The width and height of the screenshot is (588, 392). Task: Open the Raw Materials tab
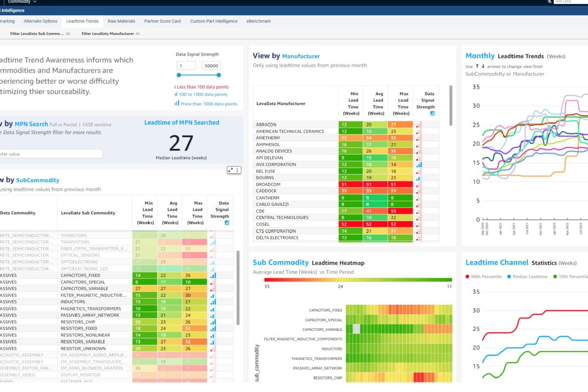point(121,21)
